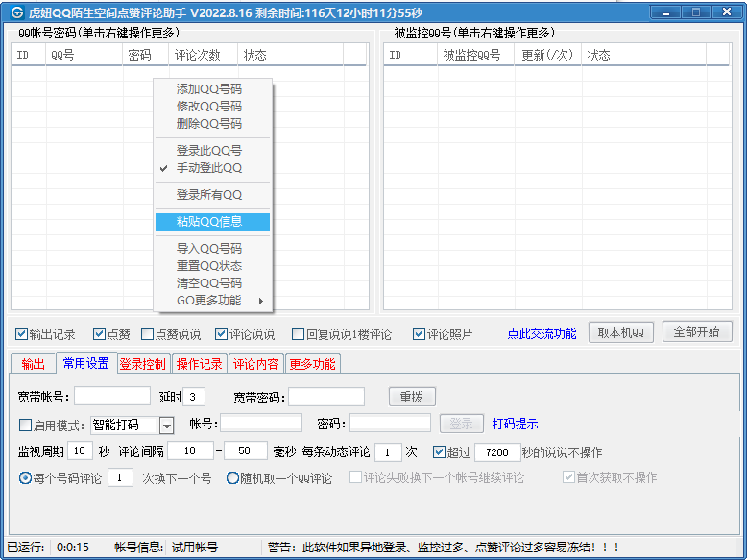Screen dimensions: 747x560
Task: Click 重拨 button
Action: (x=412, y=397)
